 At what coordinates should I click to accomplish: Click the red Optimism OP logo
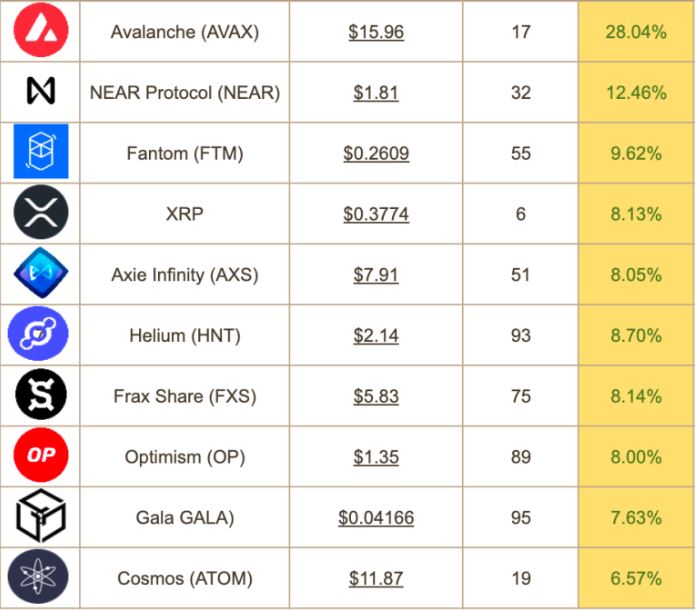click(41, 455)
